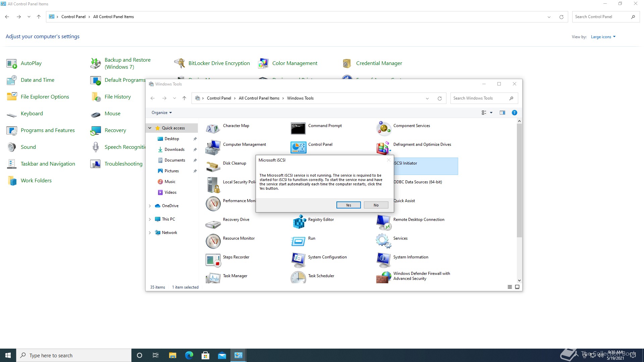The height and width of the screenshot is (362, 644).
Task: Open System Configuration icon
Action: [x=298, y=260]
